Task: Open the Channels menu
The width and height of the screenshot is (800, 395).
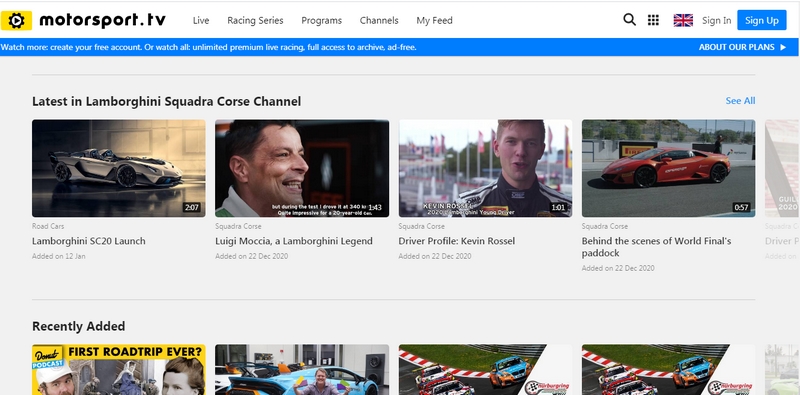Action: [379, 20]
